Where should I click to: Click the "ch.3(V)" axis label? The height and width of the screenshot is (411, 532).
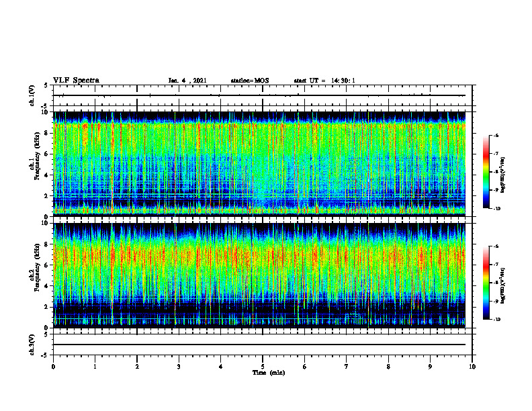32,345
